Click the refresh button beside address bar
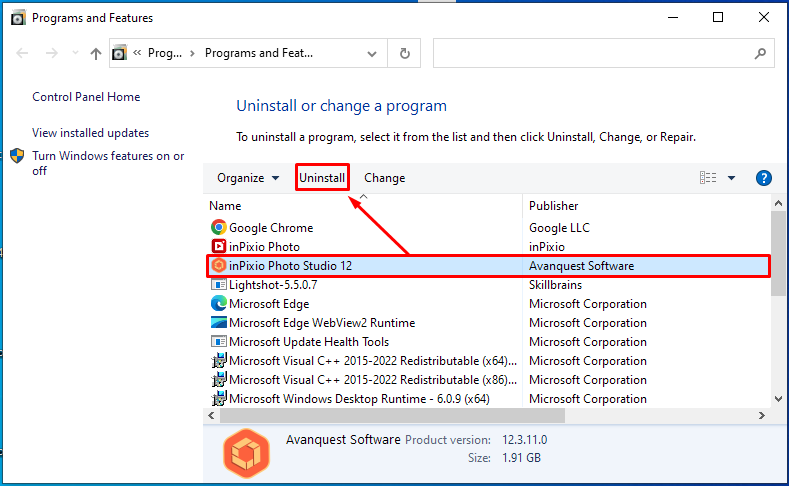Screen dimensions: 789x486 [404, 54]
